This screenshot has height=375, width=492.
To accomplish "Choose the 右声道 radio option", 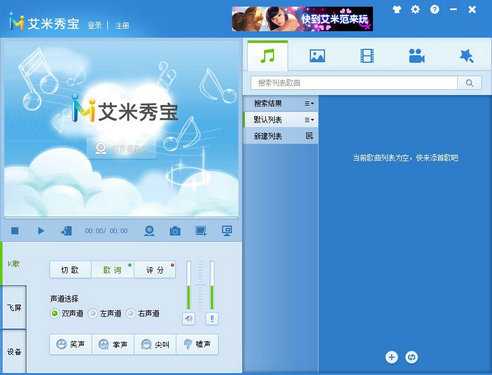I will click(131, 313).
